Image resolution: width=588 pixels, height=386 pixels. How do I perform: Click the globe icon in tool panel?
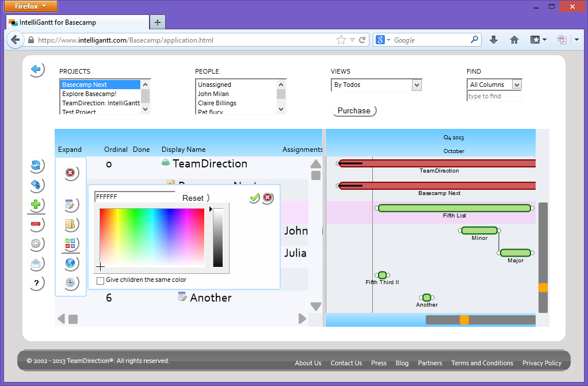coord(70,263)
